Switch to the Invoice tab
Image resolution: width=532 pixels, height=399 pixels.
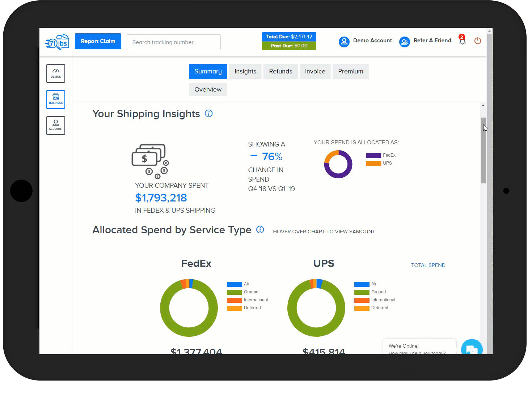[x=315, y=72]
